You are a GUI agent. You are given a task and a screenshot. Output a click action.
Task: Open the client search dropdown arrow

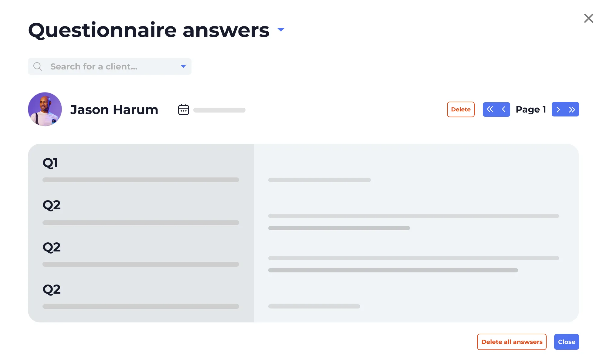(183, 66)
